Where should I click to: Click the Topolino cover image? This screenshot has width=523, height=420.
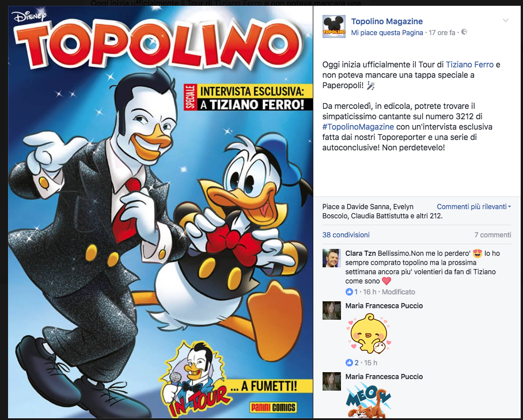(x=161, y=212)
